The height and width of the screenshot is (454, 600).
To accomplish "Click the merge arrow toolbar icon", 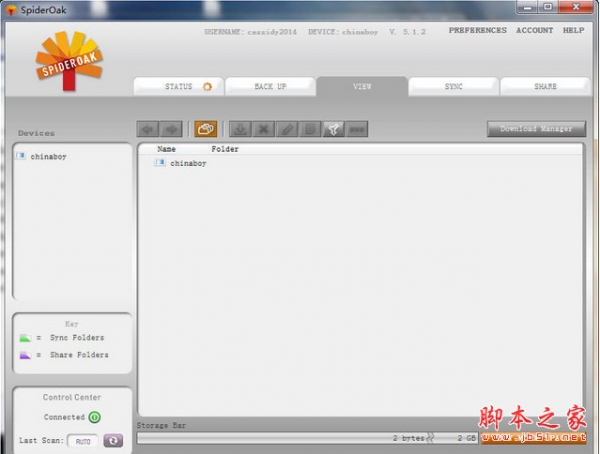I will 333,129.
